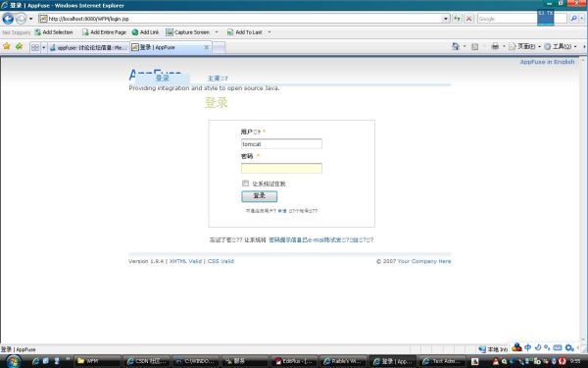
Task: Click the Add Link globe icon
Action: tap(135, 32)
